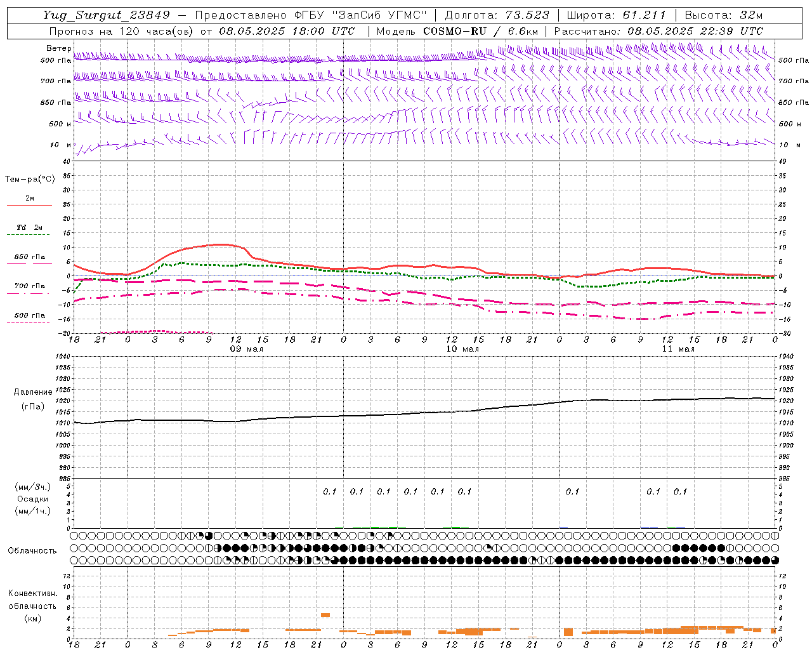Viewport: 812px width, 650px height.
Task: Click the (мм/3ч.) precipitation unit label
Action: (x=33, y=487)
